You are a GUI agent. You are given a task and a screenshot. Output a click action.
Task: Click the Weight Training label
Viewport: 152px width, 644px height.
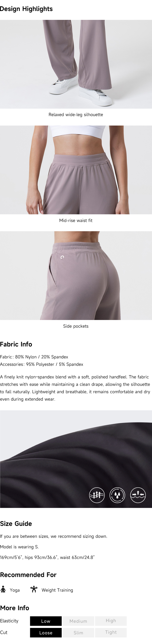click(57, 590)
